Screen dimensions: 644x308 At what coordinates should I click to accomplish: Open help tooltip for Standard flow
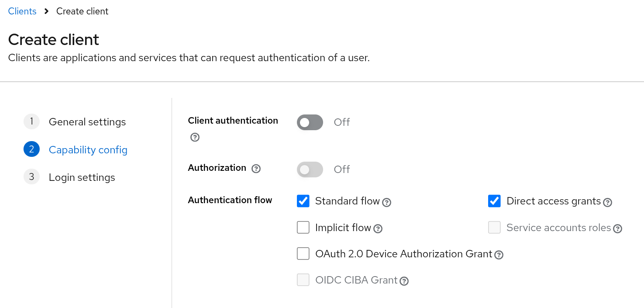386,202
